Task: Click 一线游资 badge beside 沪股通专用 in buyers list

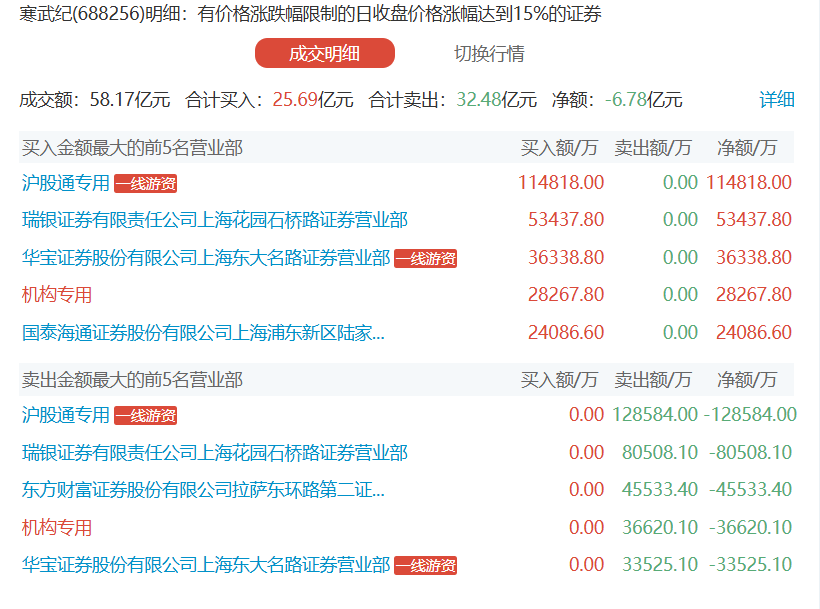Action: [x=145, y=184]
